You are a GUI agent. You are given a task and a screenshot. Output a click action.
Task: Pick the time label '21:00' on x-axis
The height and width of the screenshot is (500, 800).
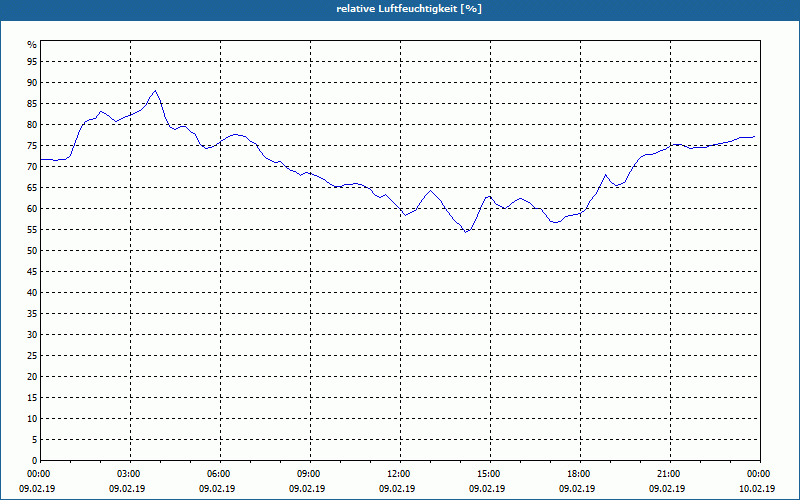[x=670, y=474]
